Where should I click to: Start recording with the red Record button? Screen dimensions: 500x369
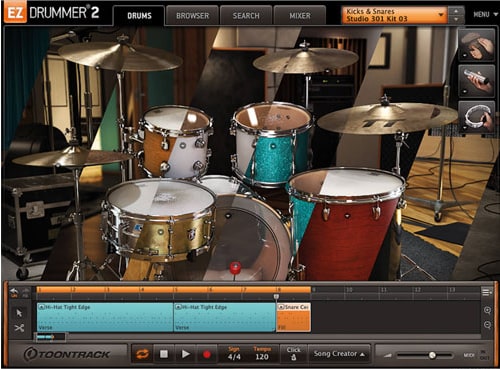[207, 354]
